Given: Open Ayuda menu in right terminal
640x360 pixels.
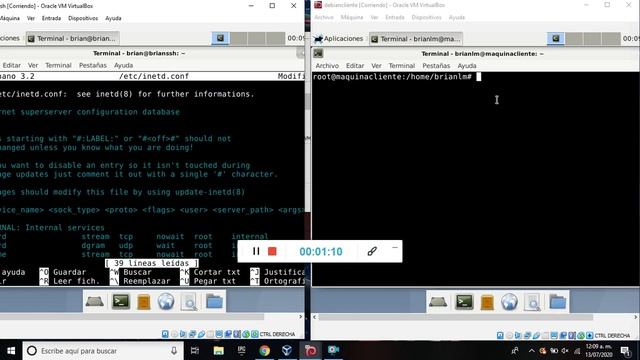Looking at the screenshot, I should [467, 66].
